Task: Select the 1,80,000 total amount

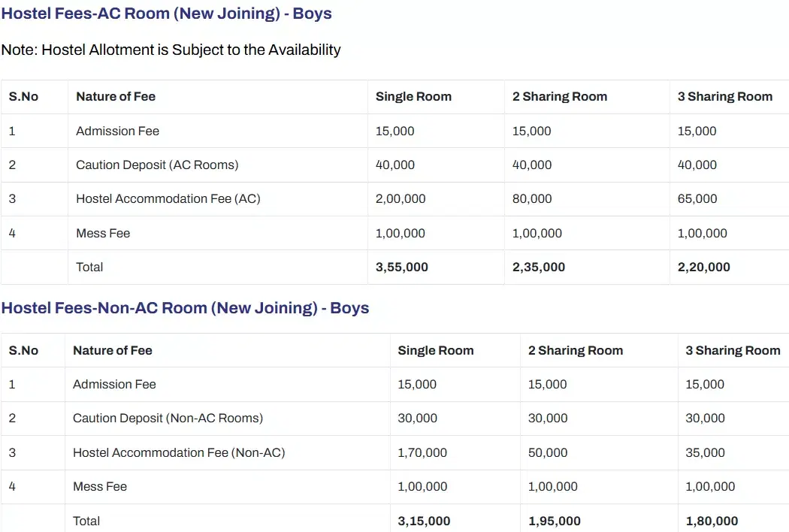Action: pyautogui.click(x=712, y=521)
